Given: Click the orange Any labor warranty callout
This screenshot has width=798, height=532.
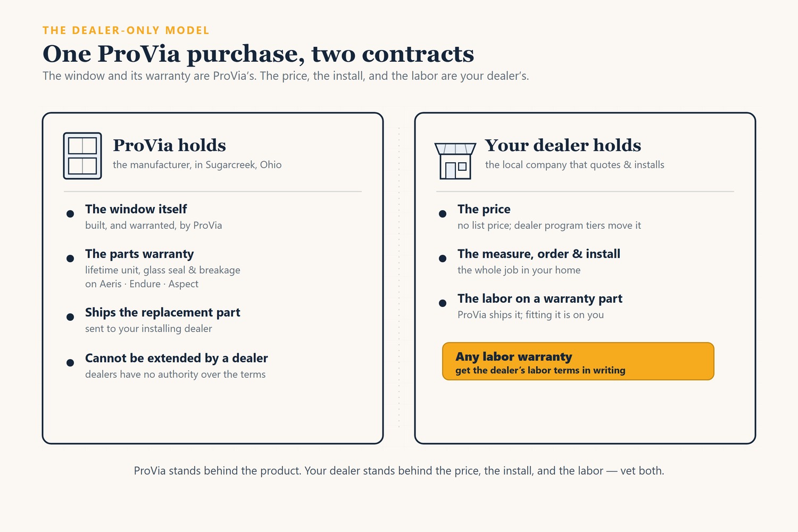Looking at the screenshot, I should click(578, 361).
